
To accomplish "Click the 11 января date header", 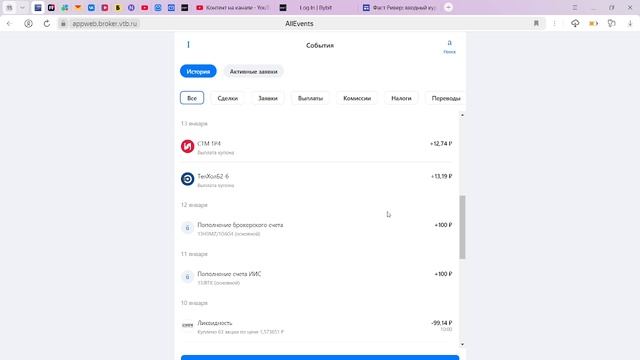I will tap(194, 254).
